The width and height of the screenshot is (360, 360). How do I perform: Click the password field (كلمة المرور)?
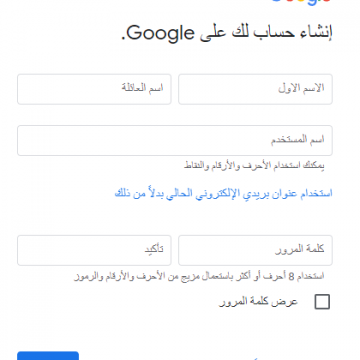click(255, 250)
